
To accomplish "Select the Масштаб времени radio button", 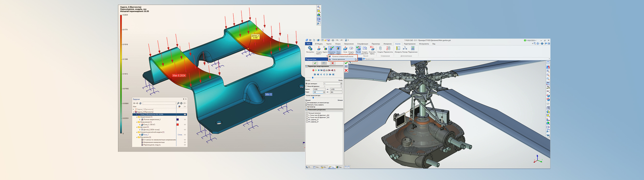I will [x=306, y=86].
